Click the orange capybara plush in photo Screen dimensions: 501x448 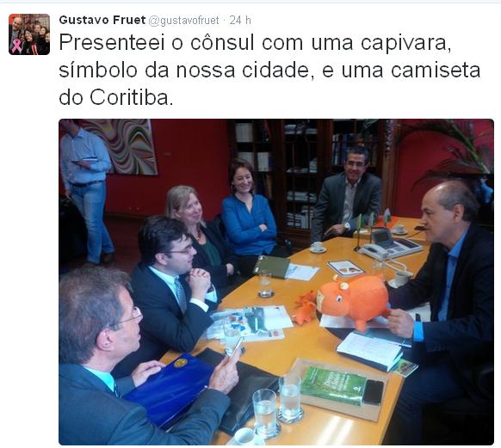point(353,299)
